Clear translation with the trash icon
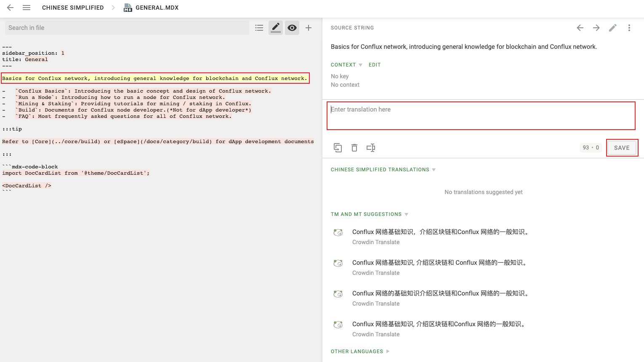Viewport: 644px width, 362px height. [x=354, y=148]
